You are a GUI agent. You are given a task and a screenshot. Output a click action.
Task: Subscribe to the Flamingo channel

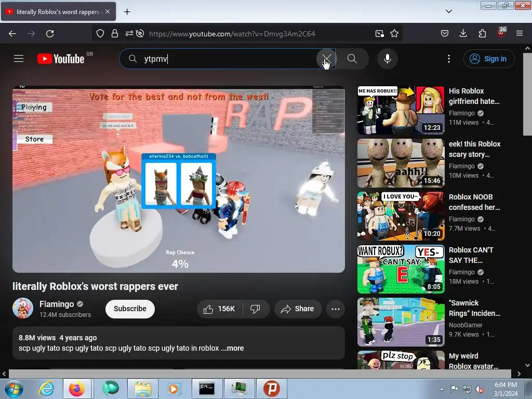tap(130, 309)
